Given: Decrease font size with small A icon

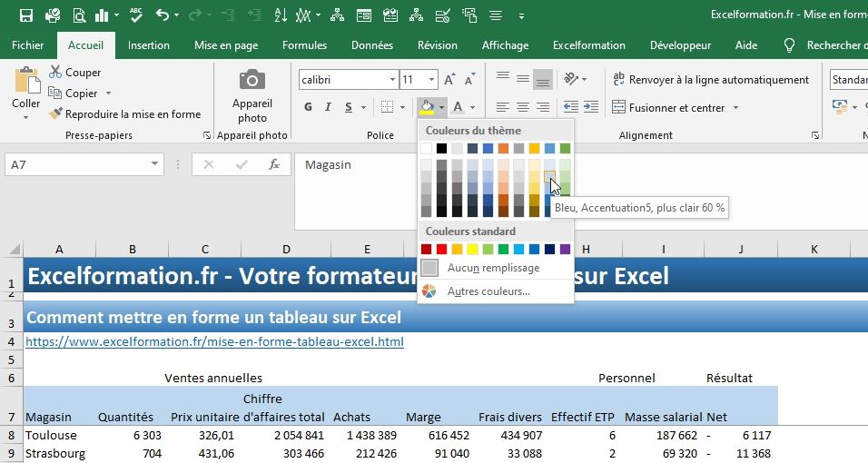Looking at the screenshot, I should coord(469,79).
